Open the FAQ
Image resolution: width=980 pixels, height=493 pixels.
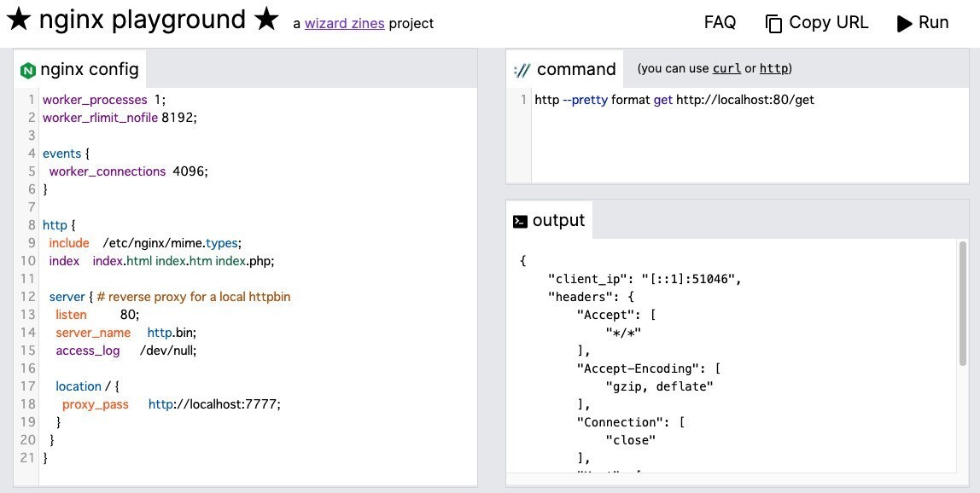720,22
